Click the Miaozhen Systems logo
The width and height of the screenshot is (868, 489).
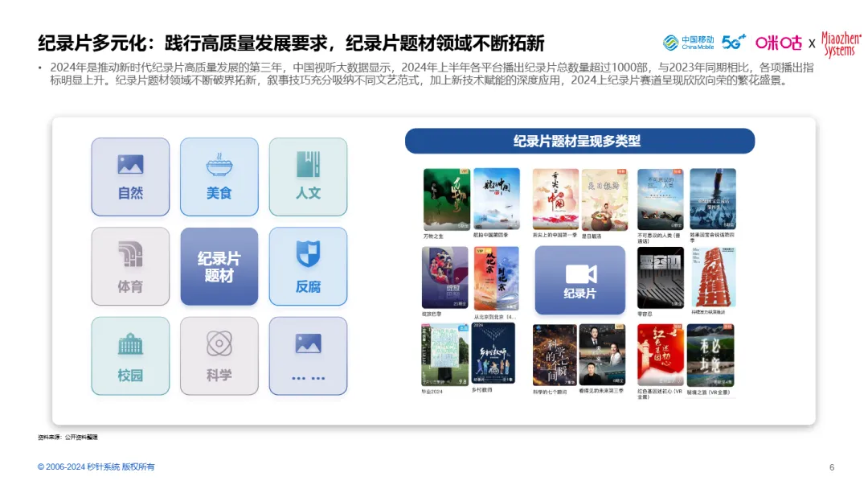coord(841,44)
